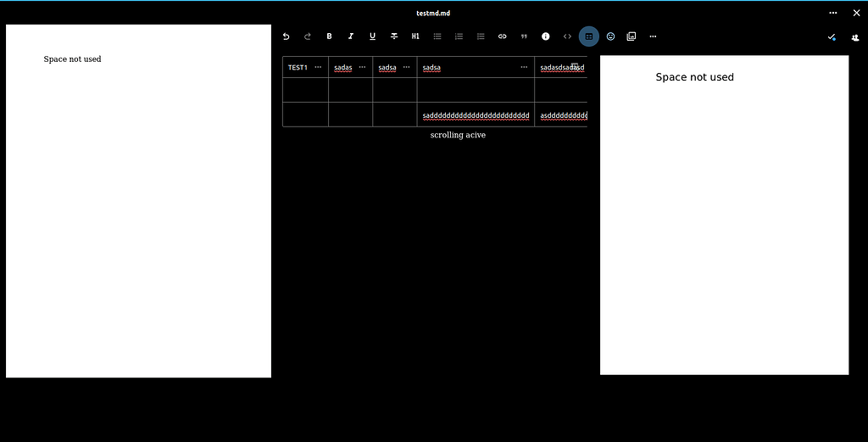Viewport: 868px width, 442px height.
Task: Open title bar more options menu
Action: (833, 13)
